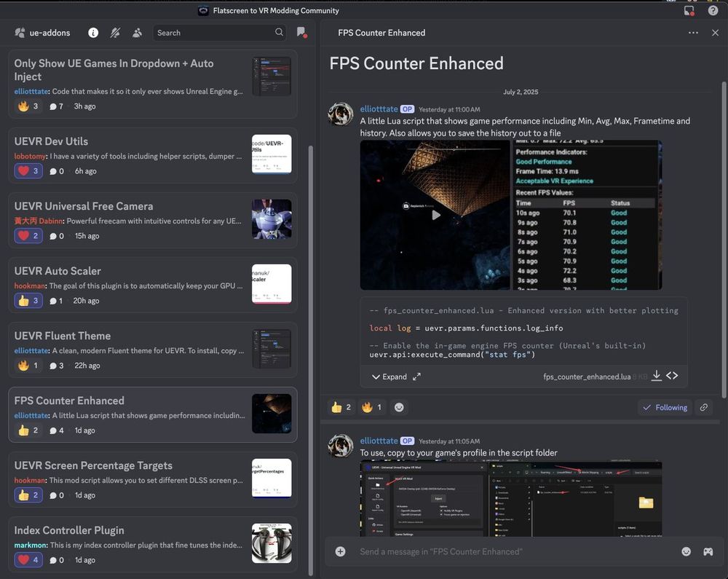Click elliotttate's avatar on the second message
Viewport: 728px width, 579px height.
341,446
